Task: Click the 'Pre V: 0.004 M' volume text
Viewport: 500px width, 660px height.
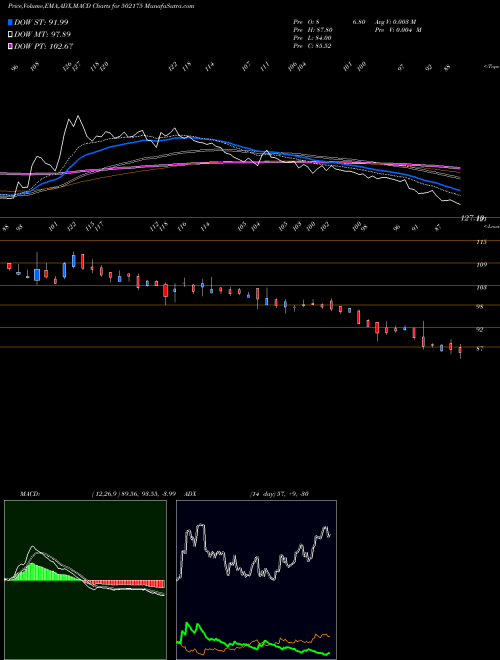Action: pyautogui.click(x=397, y=29)
